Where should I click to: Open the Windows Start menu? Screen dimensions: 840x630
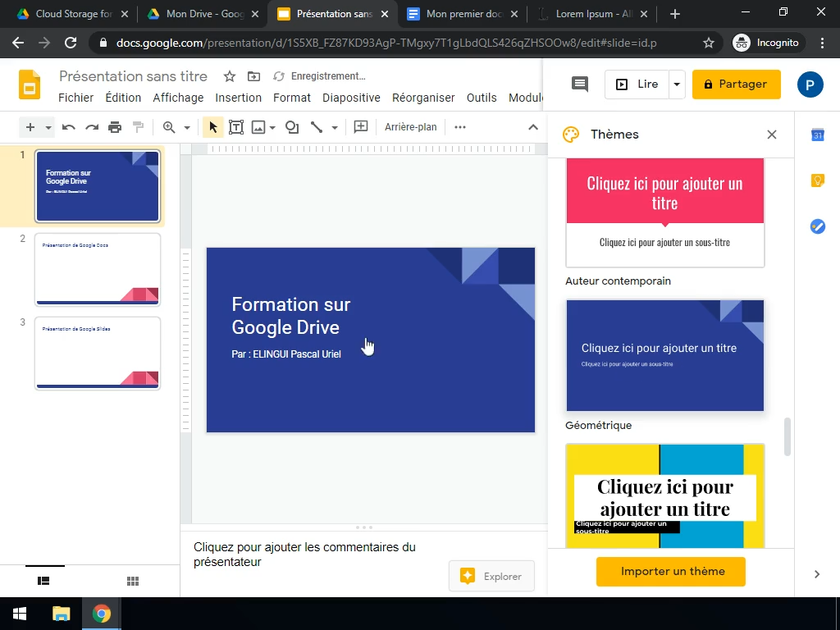[20, 614]
